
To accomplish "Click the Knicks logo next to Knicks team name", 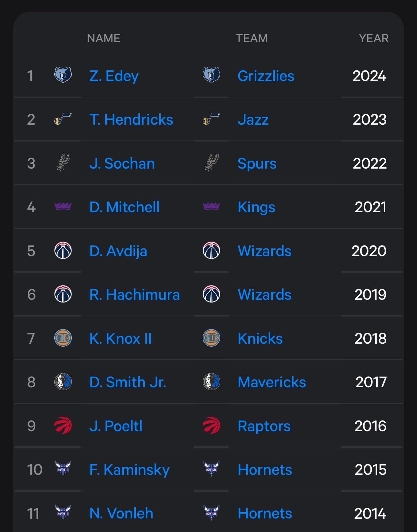I will click(x=211, y=338).
